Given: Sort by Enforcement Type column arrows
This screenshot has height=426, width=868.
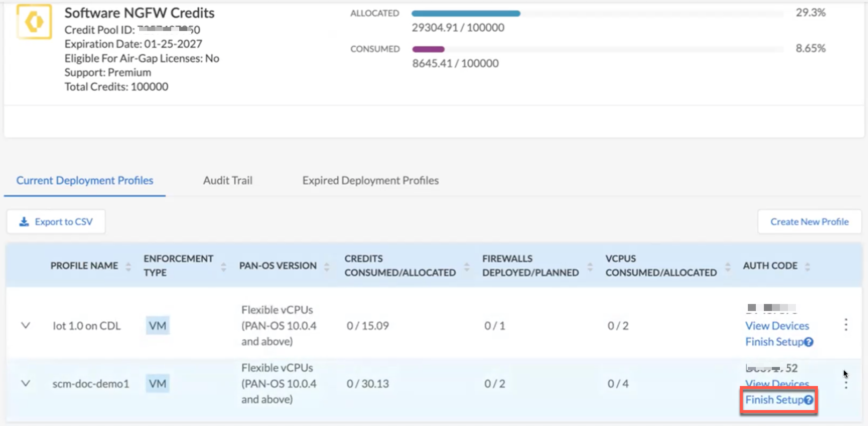Looking at the screenshot, I should click(x=223, y=266).
